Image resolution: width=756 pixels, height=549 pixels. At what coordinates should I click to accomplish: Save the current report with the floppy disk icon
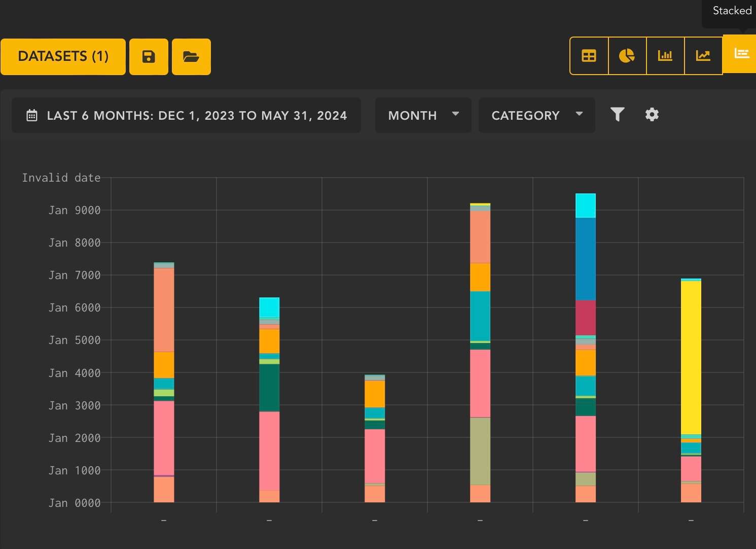click(149, 56)
